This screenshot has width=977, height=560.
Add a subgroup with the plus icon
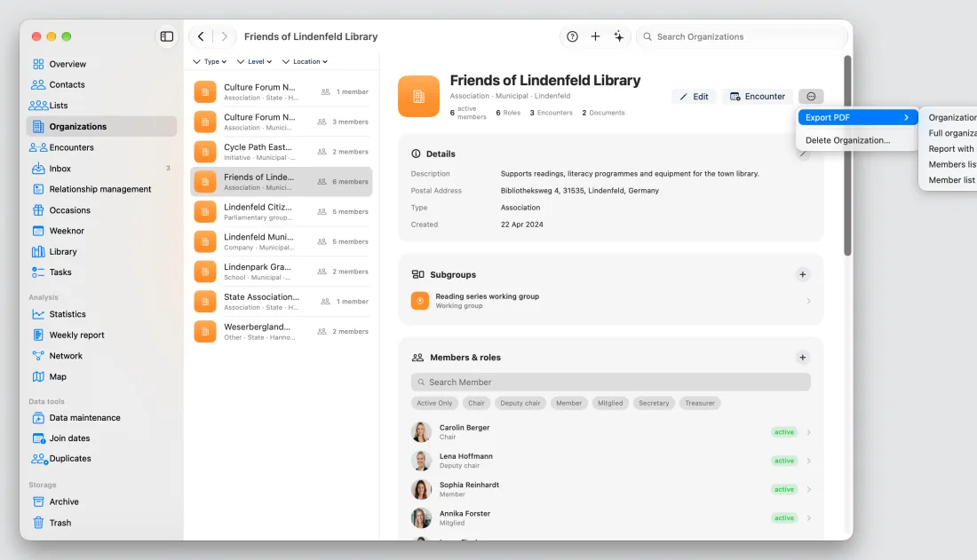803,275
